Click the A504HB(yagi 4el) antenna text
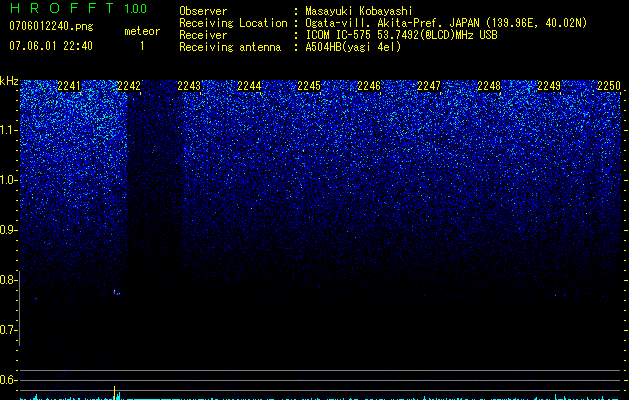This screenshot has width=629, height=400. tap(353, 47)
